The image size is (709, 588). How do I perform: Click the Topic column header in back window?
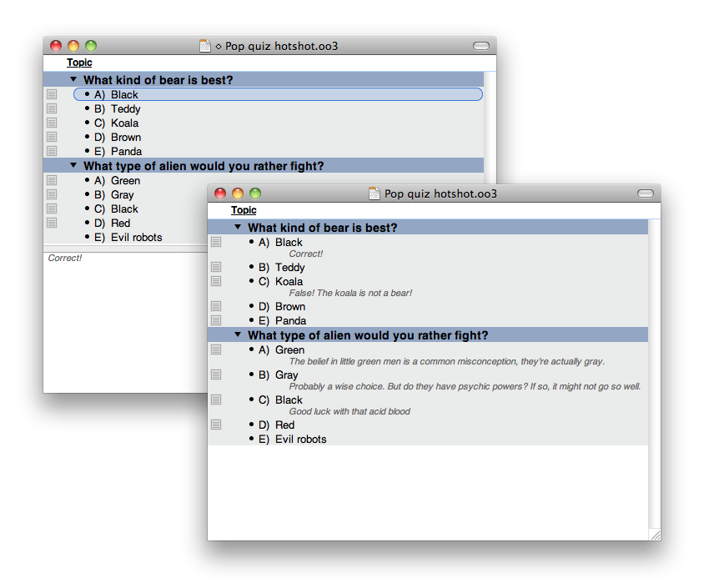[79, 63]
